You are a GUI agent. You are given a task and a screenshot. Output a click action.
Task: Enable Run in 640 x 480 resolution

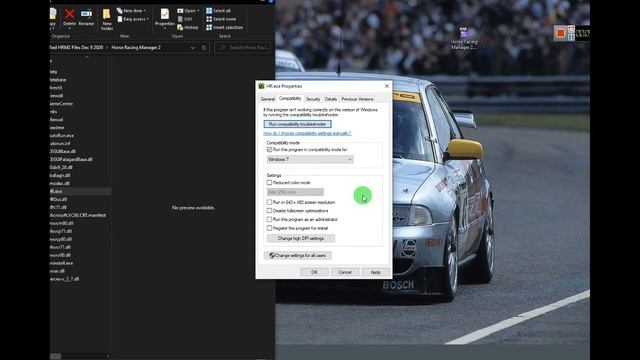(x=269, y=202)
